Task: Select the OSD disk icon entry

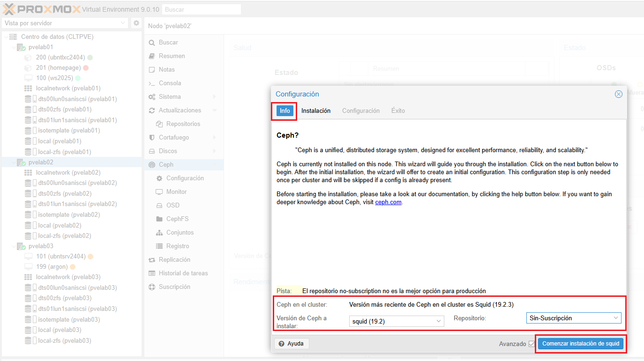Action: [159, 206]
